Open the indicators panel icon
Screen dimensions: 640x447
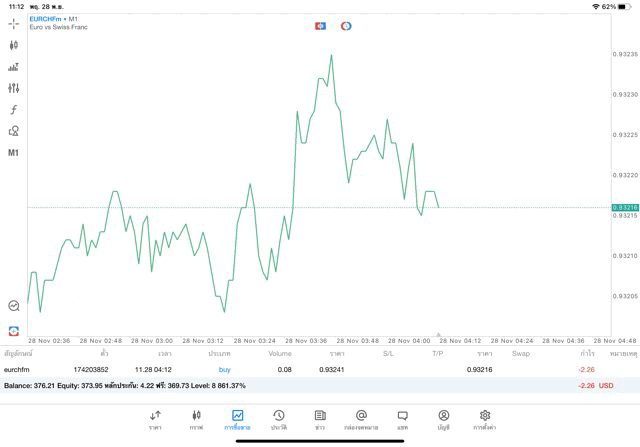(x=14, y=67)
